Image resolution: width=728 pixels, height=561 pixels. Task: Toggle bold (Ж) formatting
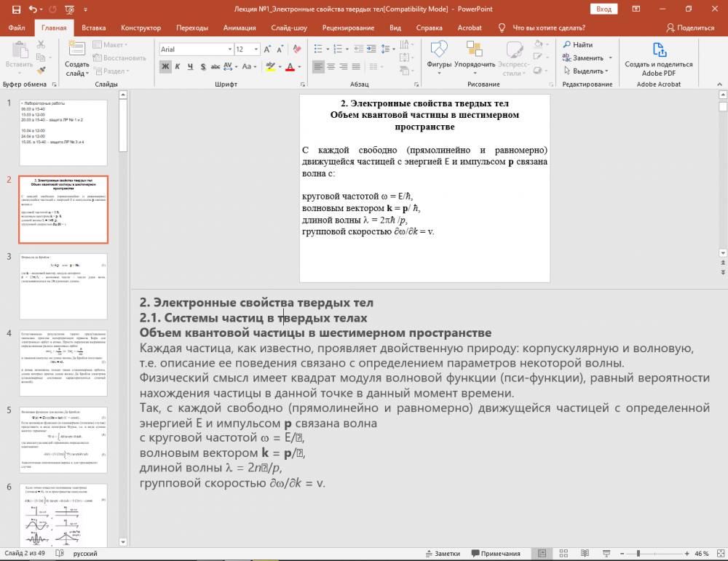pyautogui.click(x=166, y=67)
